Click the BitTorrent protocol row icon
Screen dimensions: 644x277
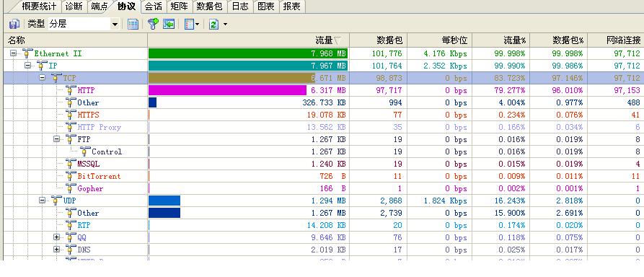pos(71,176)
